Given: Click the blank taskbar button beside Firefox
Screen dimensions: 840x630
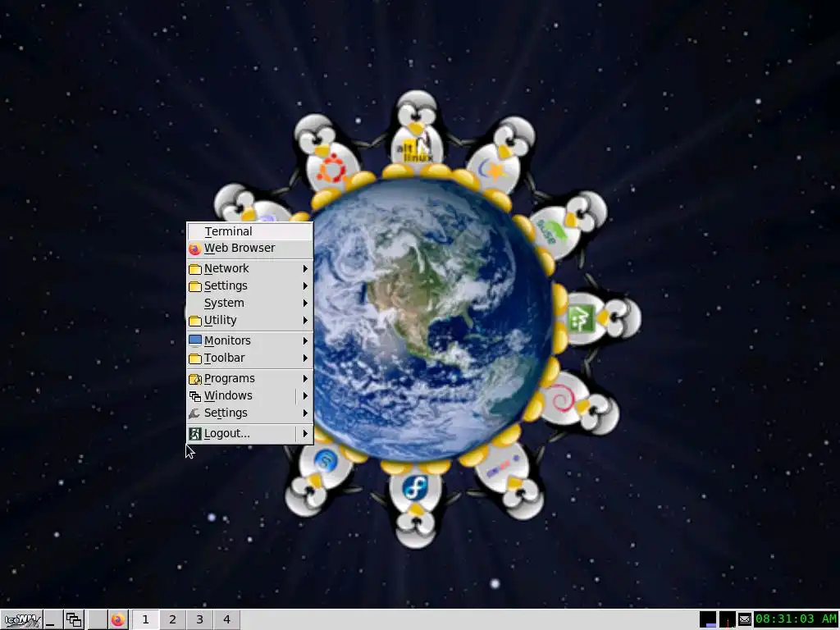Looking at the screenshot, I should [x=97, y=620].
